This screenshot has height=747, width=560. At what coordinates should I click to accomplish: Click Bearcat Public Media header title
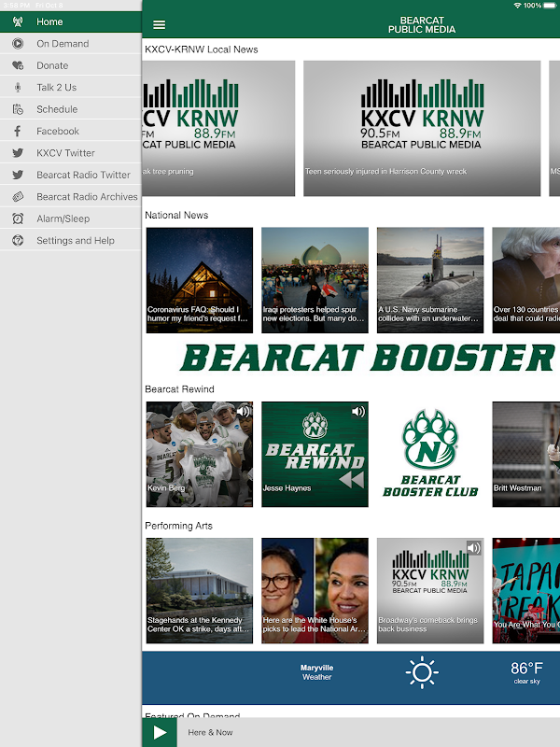coord(422,25)
